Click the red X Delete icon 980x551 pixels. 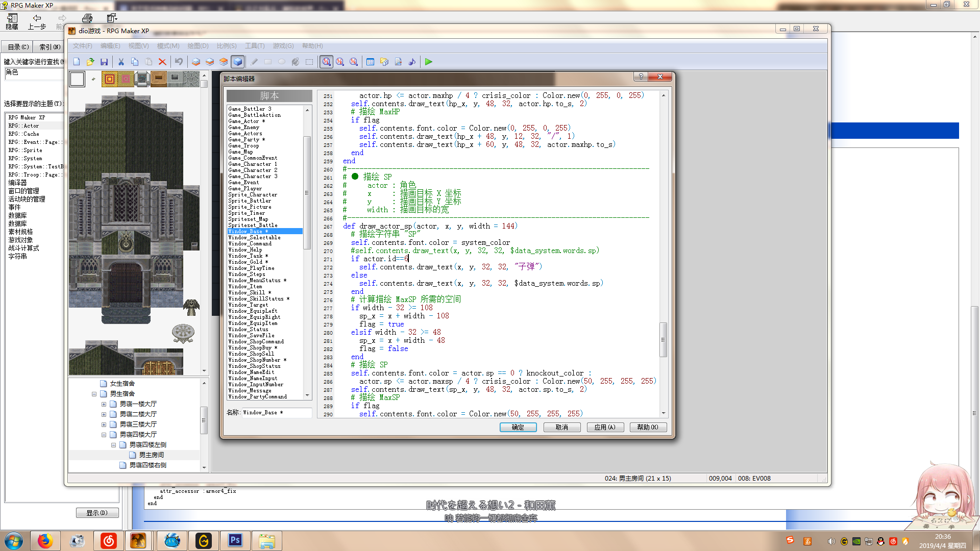(162, 62)
